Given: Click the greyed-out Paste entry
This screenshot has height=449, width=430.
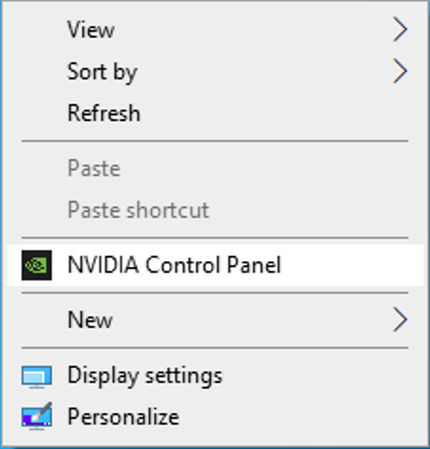Looking at the screenshot, I should [94, 168].
